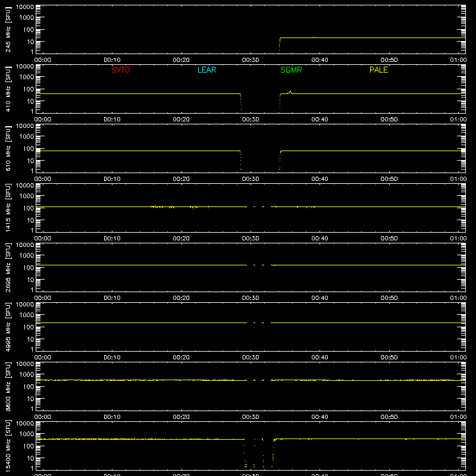Click the cyan LEAR station label
Screen dimensions: 476x476
click(206, 70)
